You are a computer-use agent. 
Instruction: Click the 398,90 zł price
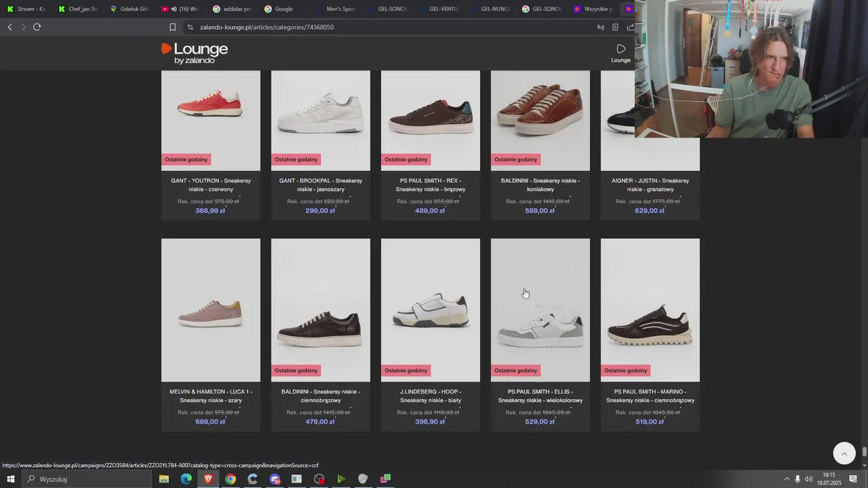click(x=430, y=422)
